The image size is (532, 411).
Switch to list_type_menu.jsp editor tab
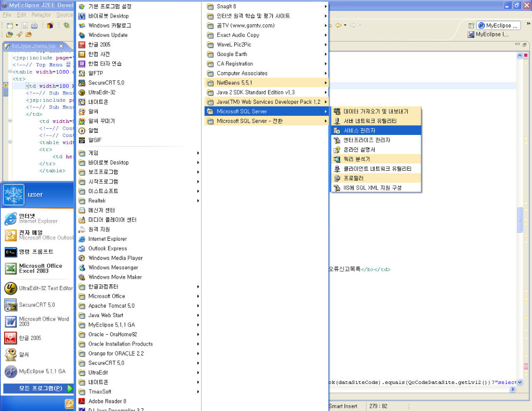pyautogui.click(x=34, y=46)
